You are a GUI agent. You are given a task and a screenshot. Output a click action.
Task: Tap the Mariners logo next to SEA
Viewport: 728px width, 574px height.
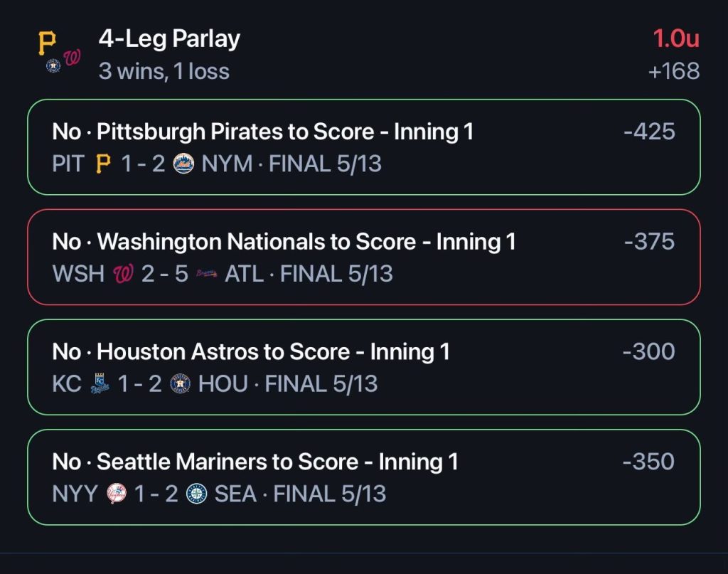pyautogui.click(x=196, y=494)
